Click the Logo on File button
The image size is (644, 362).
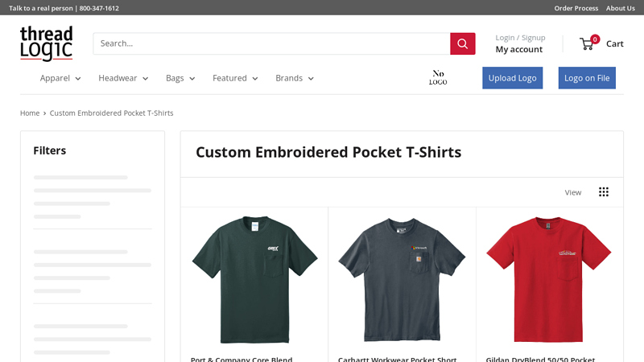click(587, 78)
